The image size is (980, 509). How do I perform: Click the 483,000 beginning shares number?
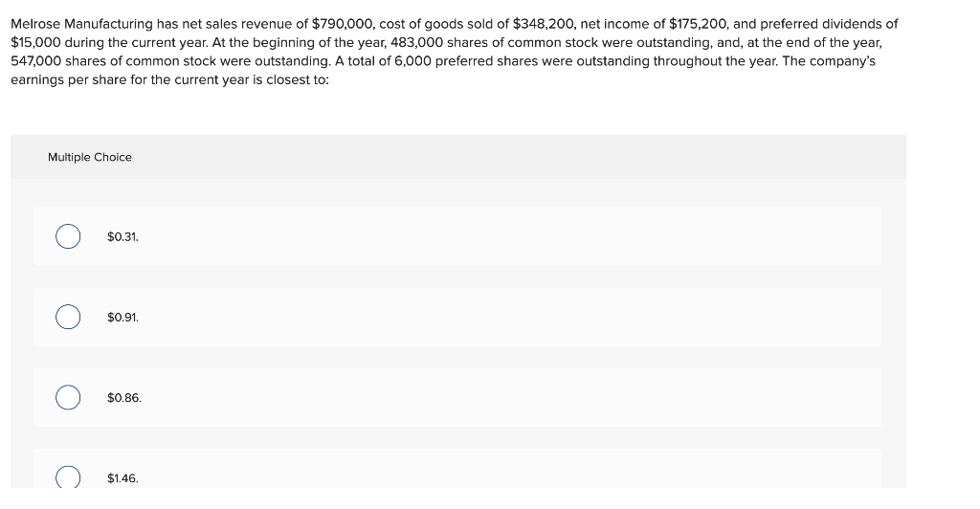coord(416,43)
